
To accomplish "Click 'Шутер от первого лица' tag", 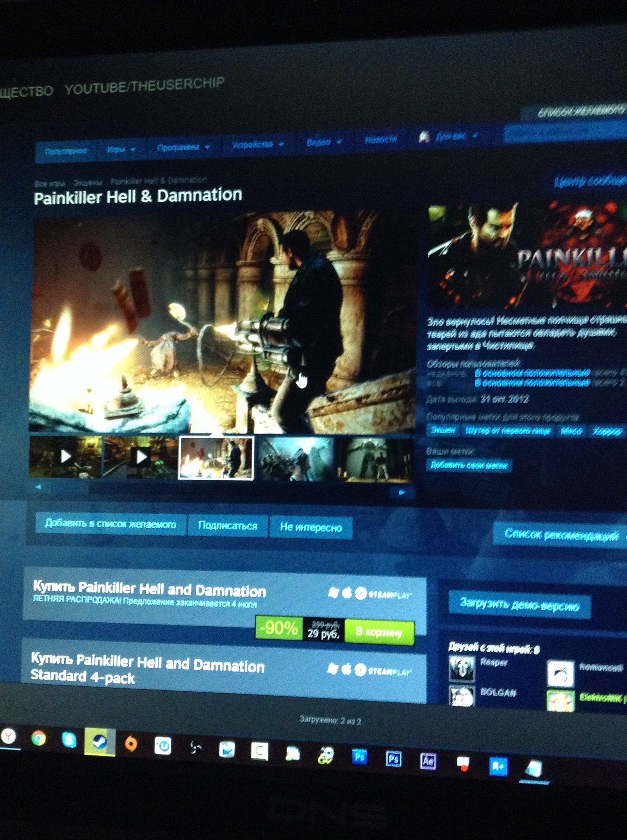I will coord(507,431).
